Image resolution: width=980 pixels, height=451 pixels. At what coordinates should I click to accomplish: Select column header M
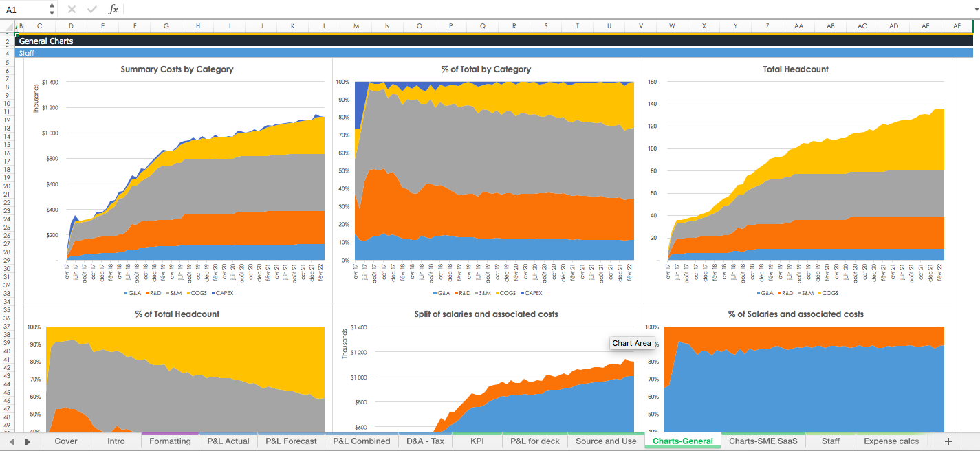(356, 26)
